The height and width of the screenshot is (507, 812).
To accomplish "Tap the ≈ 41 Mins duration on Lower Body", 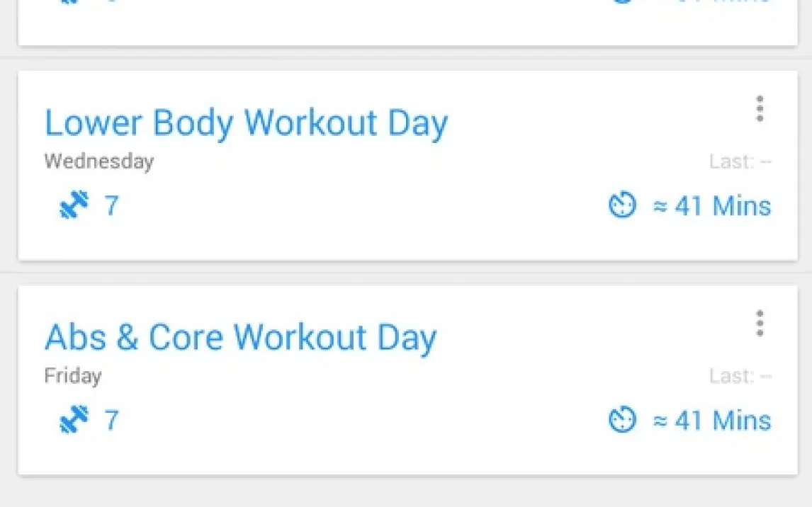I will 711,206.
